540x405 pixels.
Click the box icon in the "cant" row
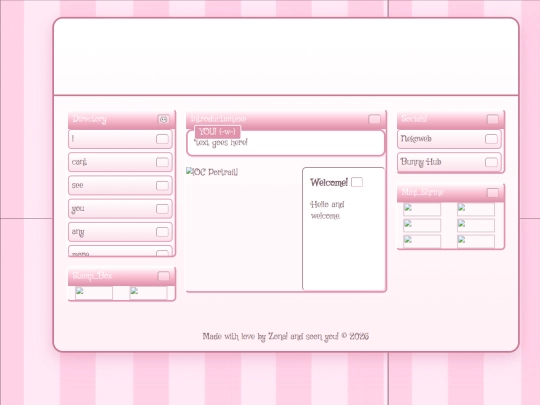coord(162,162)
